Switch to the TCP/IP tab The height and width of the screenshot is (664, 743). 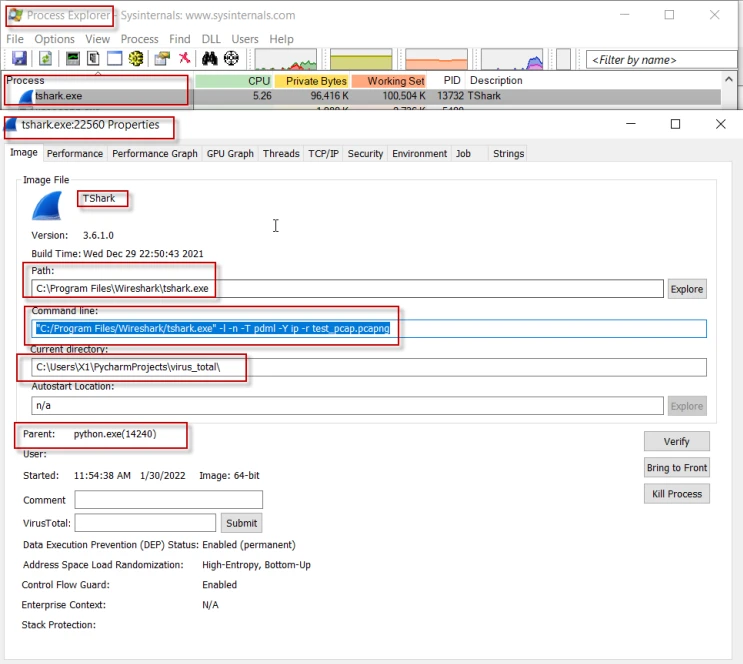point(323,154)
